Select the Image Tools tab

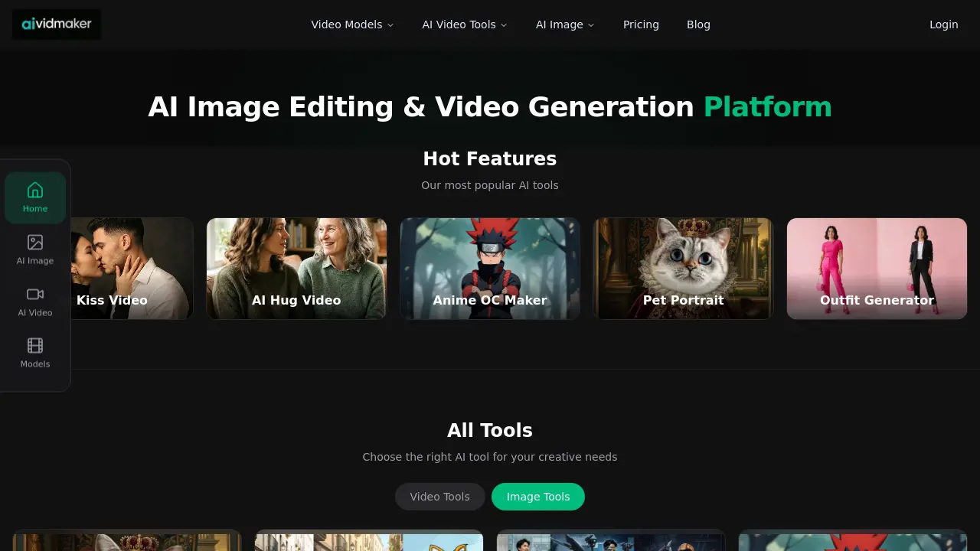click(538, 497)
